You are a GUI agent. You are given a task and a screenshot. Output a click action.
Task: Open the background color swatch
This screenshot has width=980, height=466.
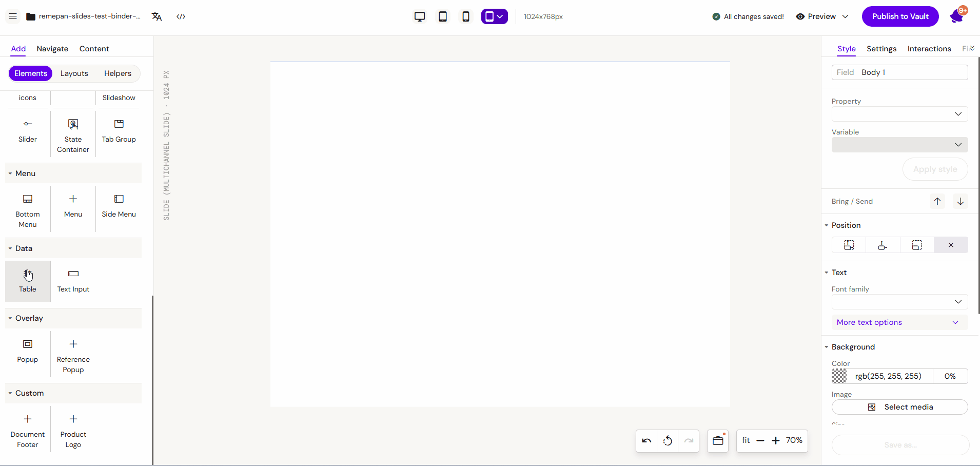pos(839,376)
